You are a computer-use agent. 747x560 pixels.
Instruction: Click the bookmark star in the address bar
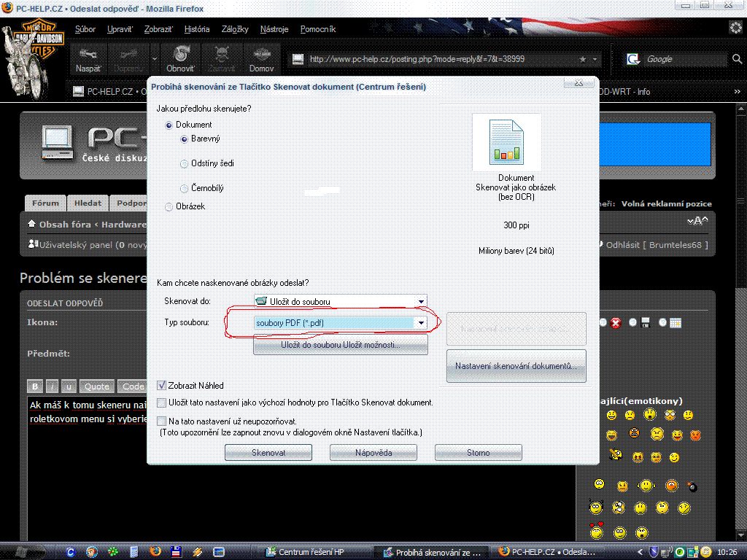pyautogui.click(x=582, y=60)
